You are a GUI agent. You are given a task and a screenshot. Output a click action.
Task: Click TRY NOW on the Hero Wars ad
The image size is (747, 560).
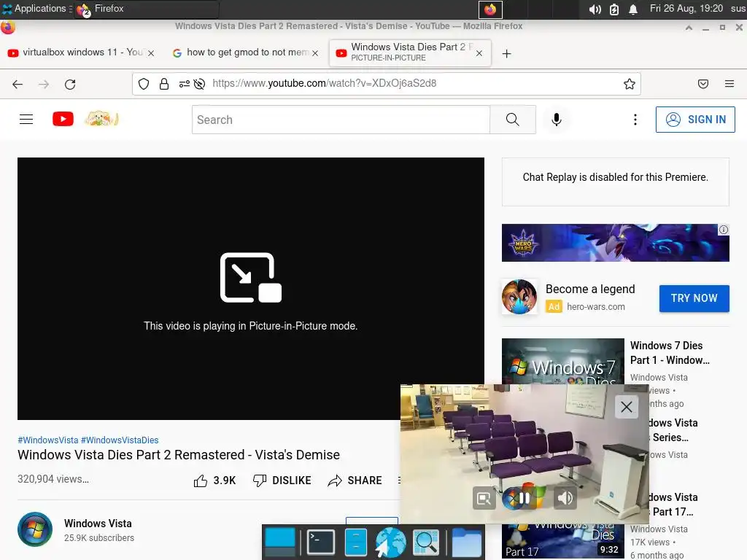click(x=694, y=298)
